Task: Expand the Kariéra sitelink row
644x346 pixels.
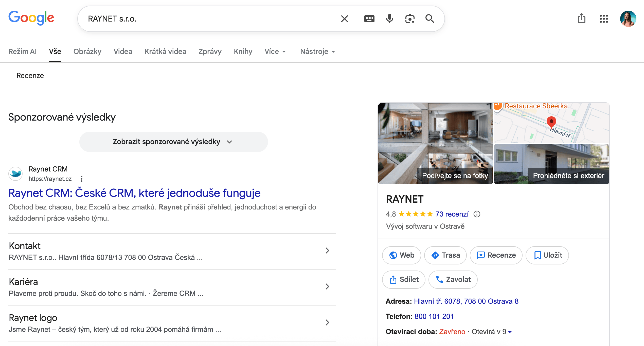Action: tap(172, 287)
